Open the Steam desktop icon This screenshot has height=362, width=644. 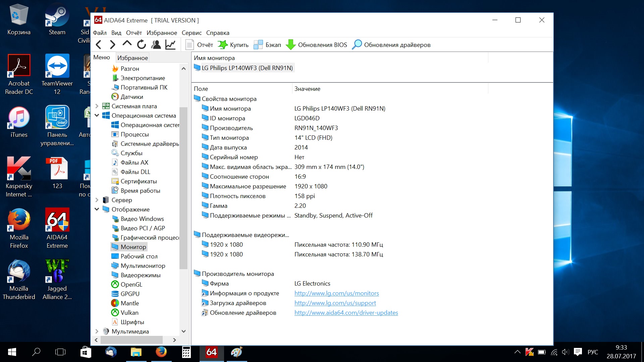[x=57, y=19]
